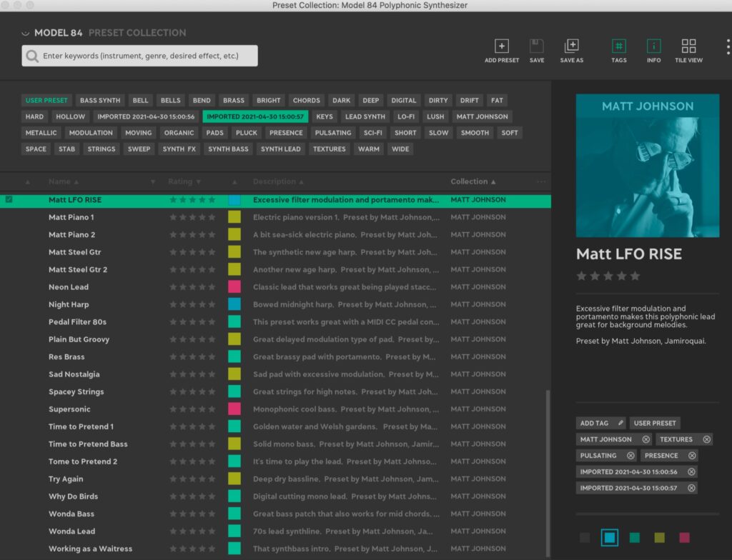732x560 pixels.
Task: Click the Add Preset icon
Action: [x=502, y=46]
